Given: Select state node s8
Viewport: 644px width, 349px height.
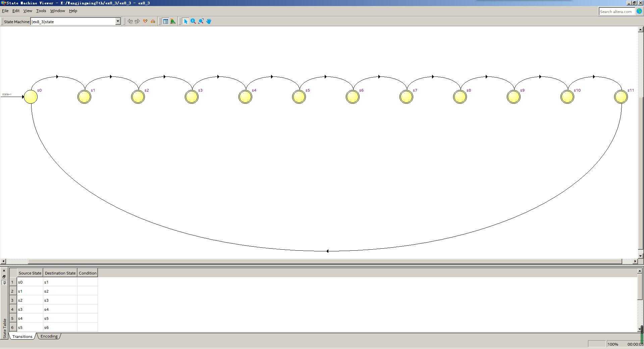Looking at the screenshot, I should pos(460,97).
